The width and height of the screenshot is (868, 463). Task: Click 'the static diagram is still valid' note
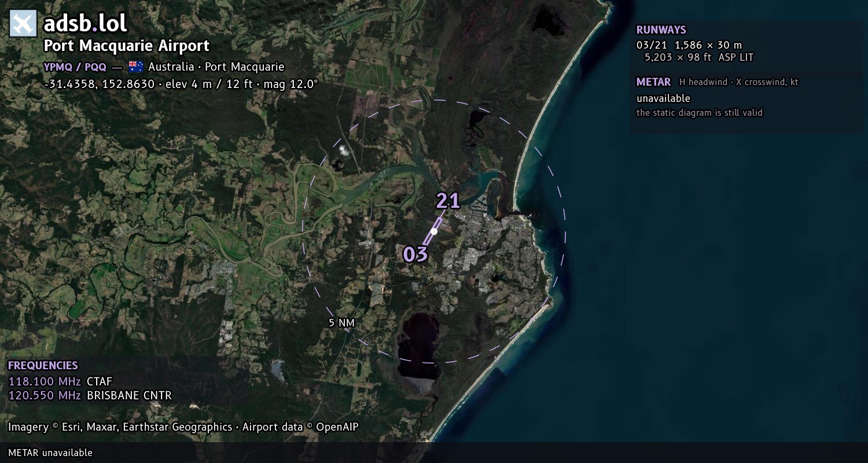point(700,113)
